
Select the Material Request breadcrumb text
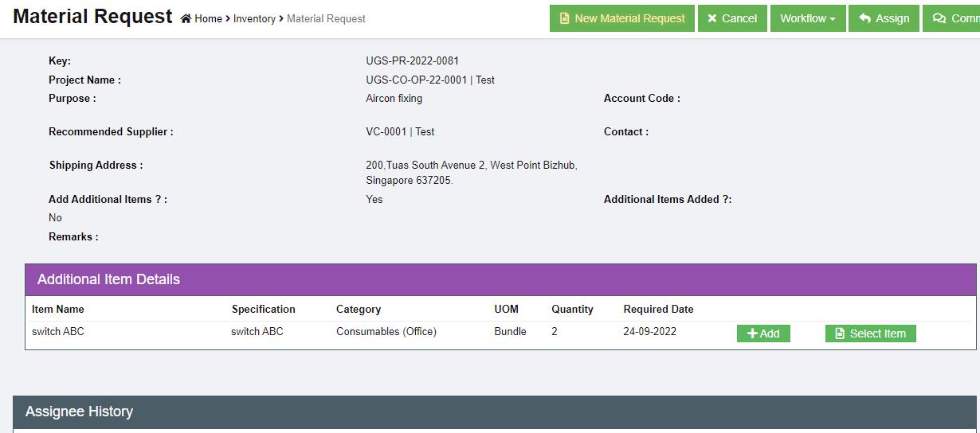click(x=326, y=18)
